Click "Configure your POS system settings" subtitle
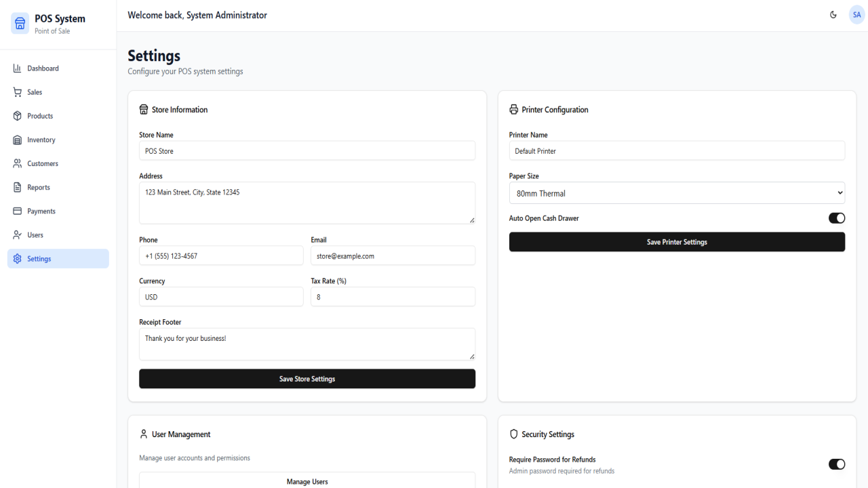 tap(185, 71)
